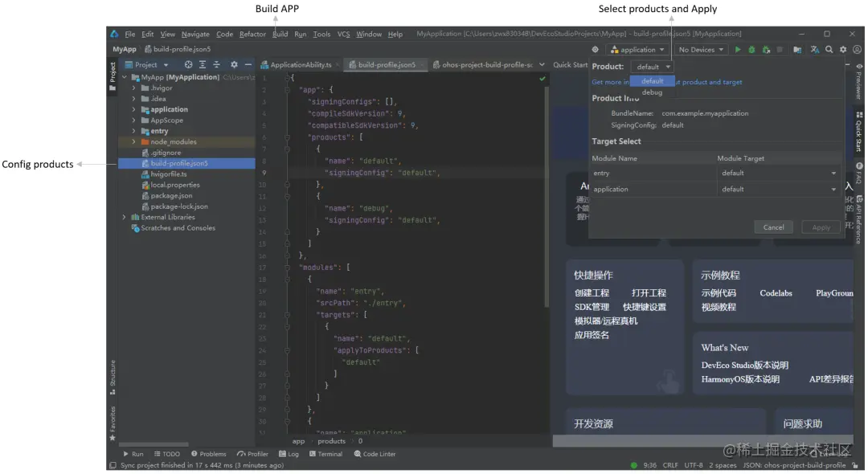Click DevEco Studio logo in title bar
The width and height of the screenshot is (868, 474).
click(114, 34)
